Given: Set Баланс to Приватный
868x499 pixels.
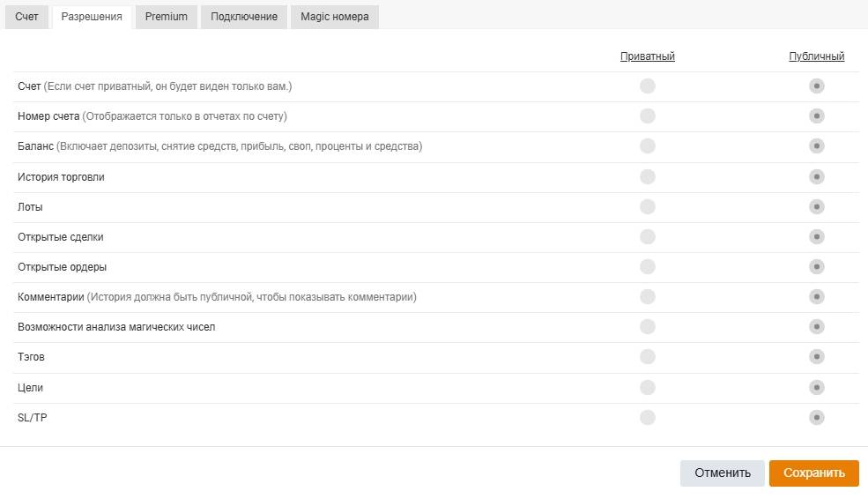Looking at the screenshot, I should 648,146.
